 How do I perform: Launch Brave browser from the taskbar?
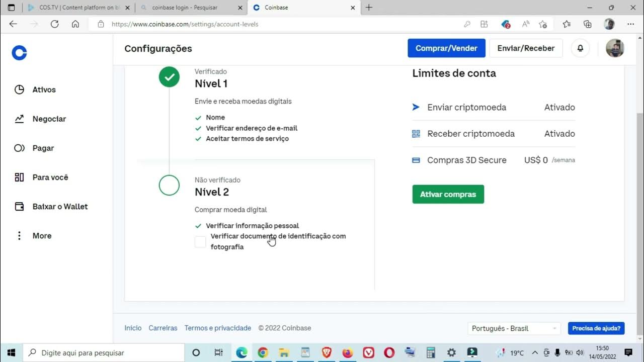[x=326, y=352]
